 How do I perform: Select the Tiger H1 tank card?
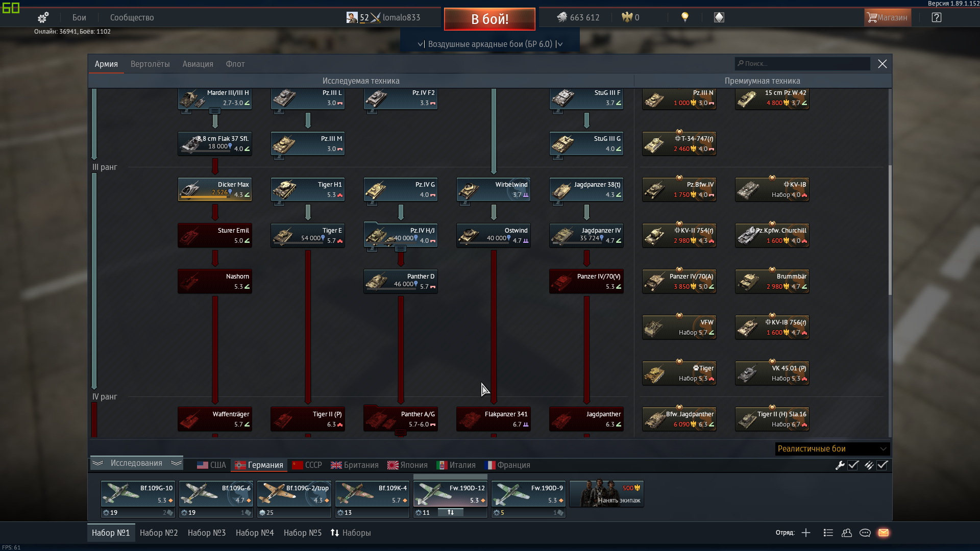[x=308, y=189]
